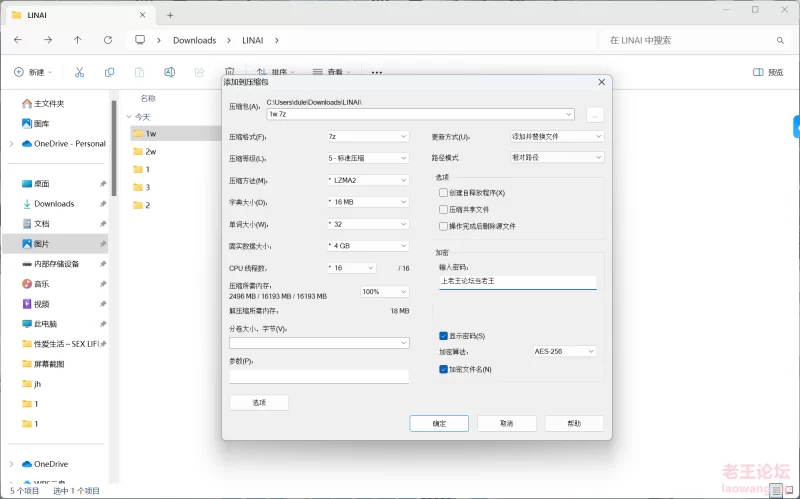This screenshot has height=499, width=800.
Task: Open 此电脑 in sidebar
Action: click(x=39, y=324)
